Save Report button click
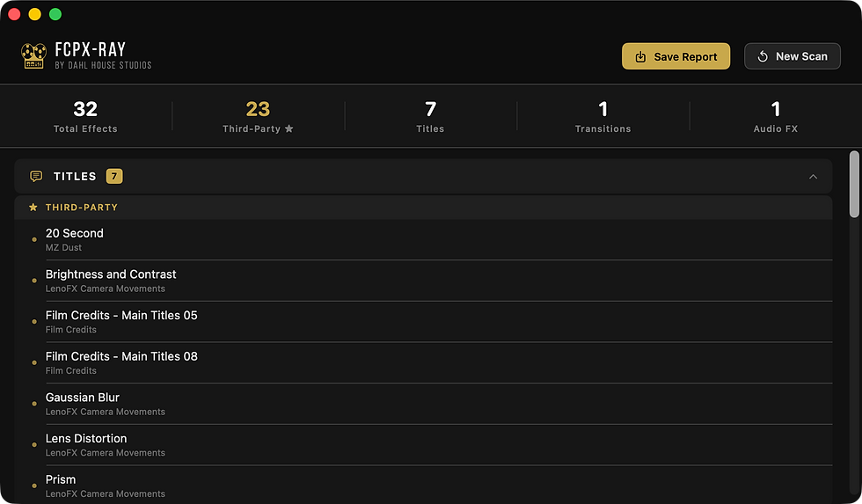Image resolution: width=862 pixels, height=504 pixels. 676,56
